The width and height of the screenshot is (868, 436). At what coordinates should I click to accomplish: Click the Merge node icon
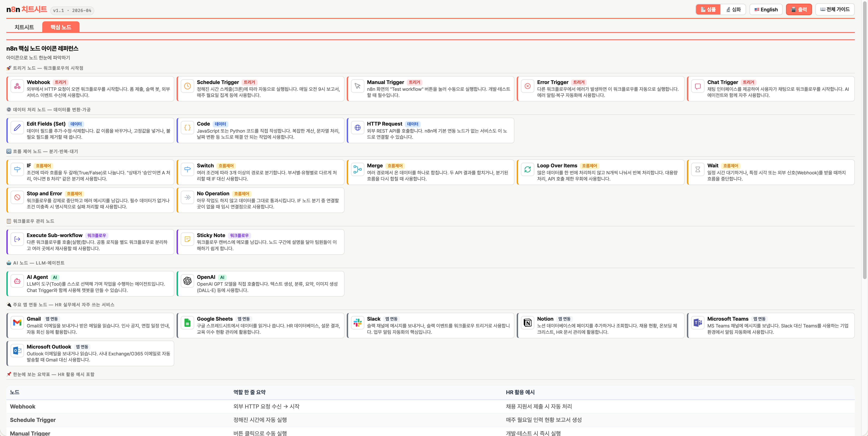(357, 170)
